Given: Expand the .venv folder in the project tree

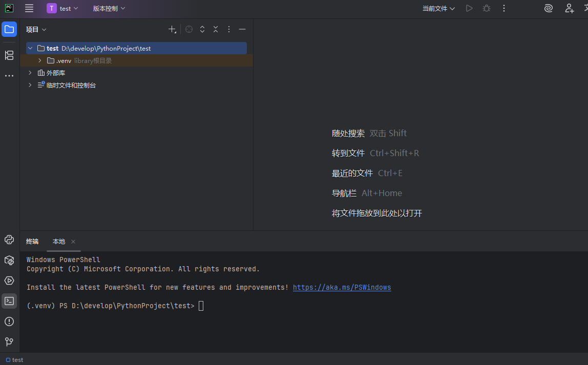Looking at the screenshot, I should (x=40, y=60).
